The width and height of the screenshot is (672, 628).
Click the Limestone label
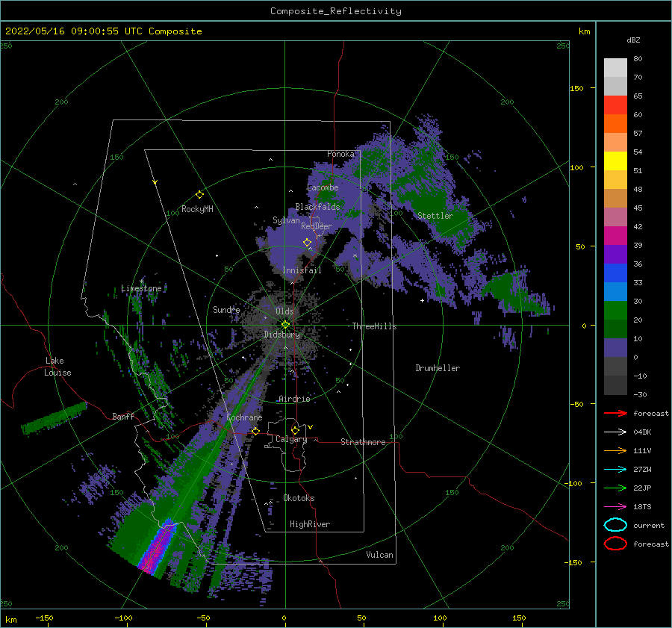(141, 288)
